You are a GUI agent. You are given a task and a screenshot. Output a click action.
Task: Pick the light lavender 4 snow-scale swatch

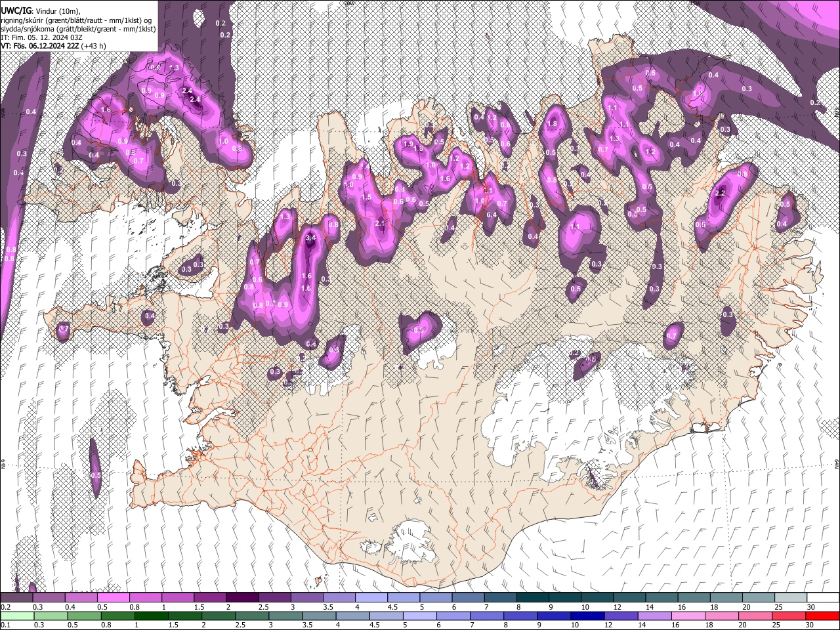[371, 598]
